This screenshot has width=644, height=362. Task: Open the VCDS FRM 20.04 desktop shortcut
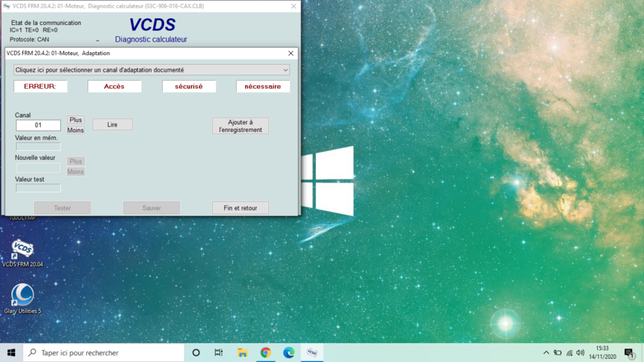pos(23,253)
